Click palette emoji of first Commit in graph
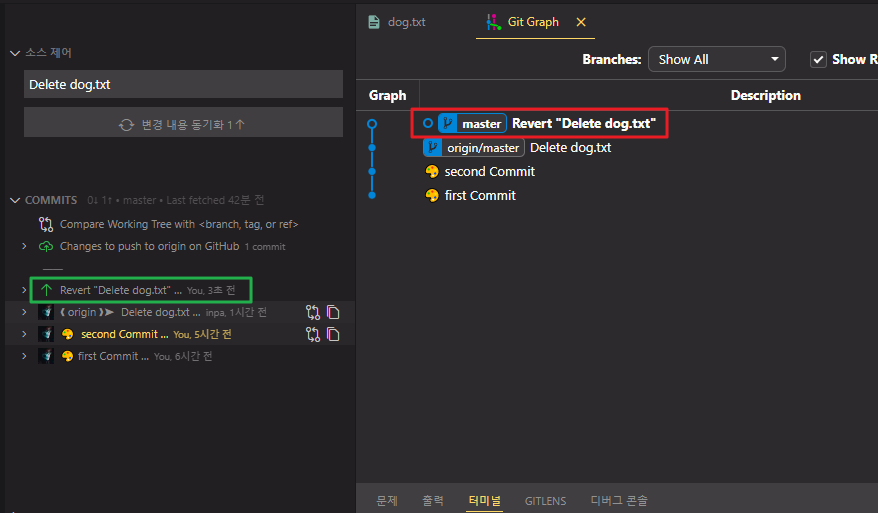Image resolution: width=878 pixels, height=513 pixels. pos(432,195)
